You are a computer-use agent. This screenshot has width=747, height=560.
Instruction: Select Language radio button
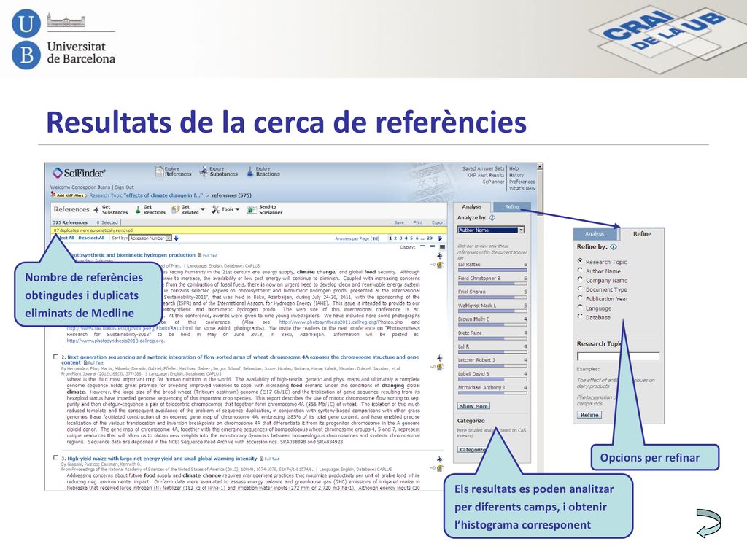point(580,307)
